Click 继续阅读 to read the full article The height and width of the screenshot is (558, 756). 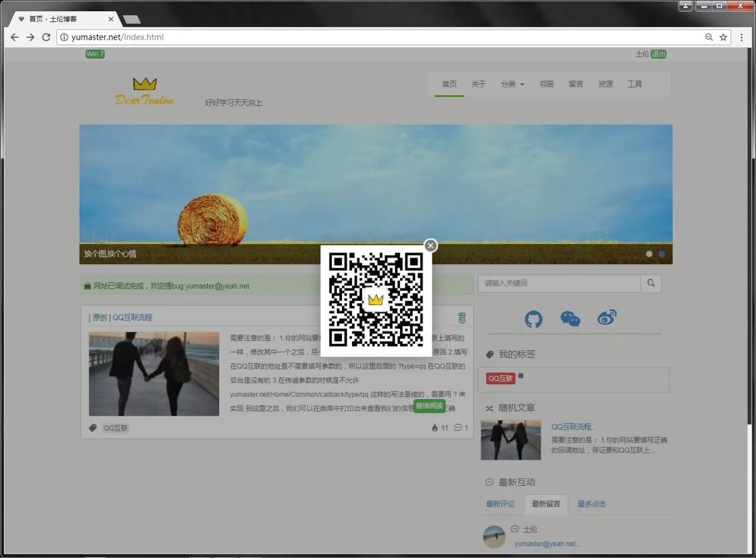[429, 406]
